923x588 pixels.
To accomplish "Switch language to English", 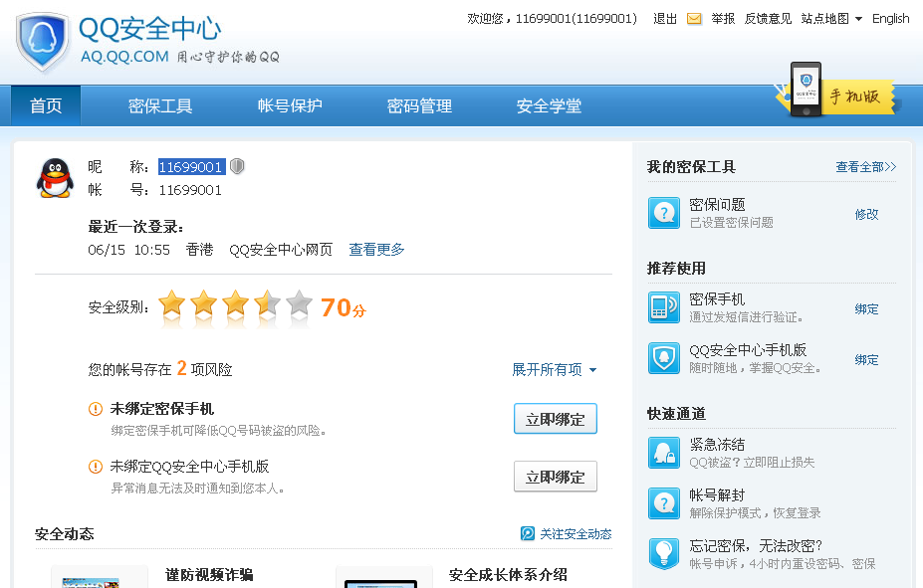I will tap(890, 19).
